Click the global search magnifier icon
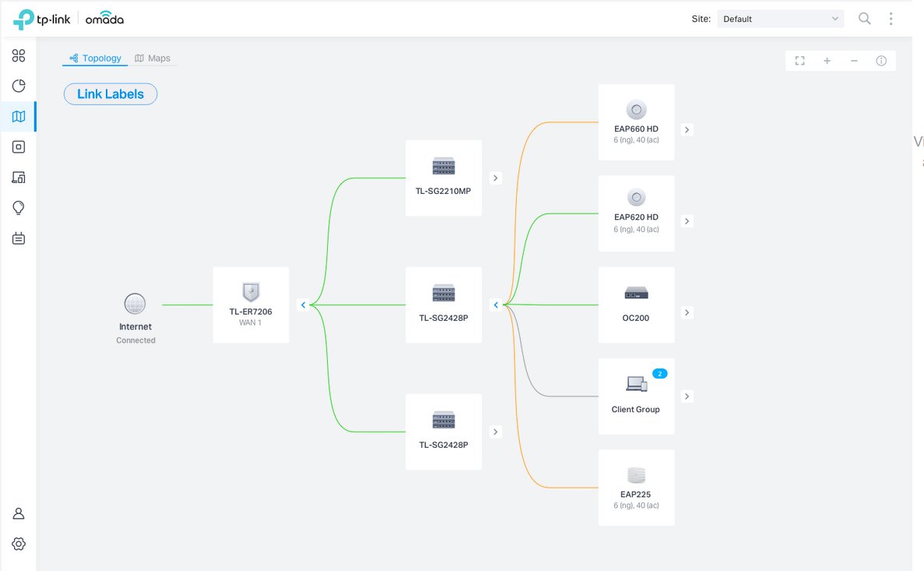Screen dimensions: 924x571 pyautogui.click(x=864, y=19)
